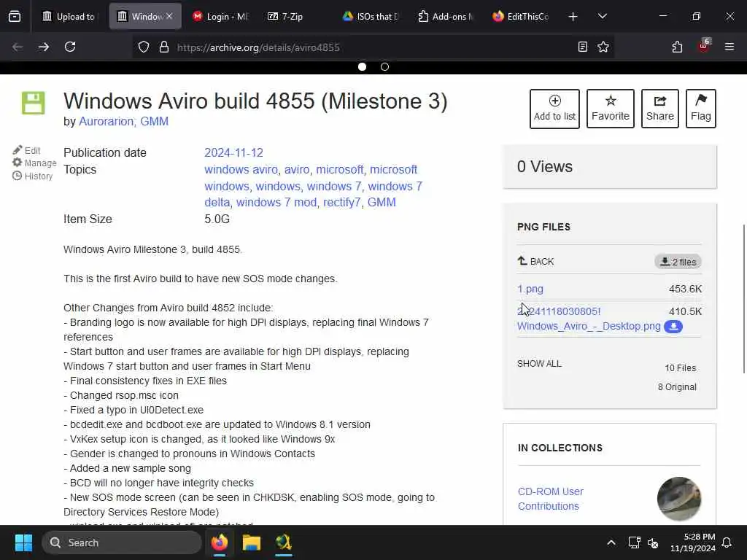Open the extensions puzzle menu
This screenshot has width=747, height=560.
[677, 47]
